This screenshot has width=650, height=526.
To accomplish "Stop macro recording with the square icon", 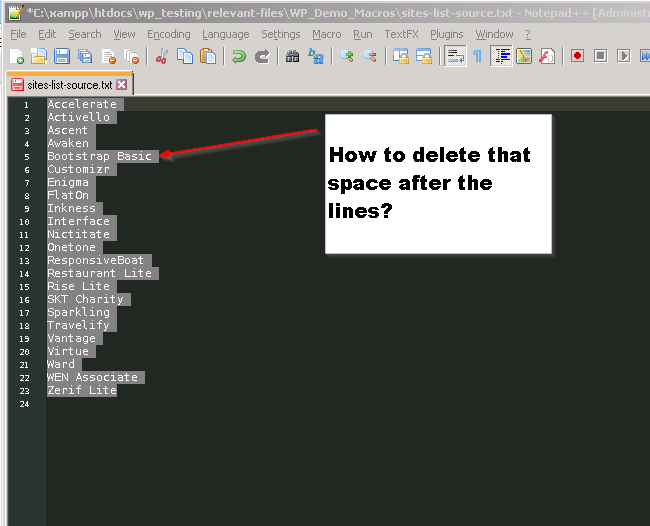I will click(x=600, y=56).
